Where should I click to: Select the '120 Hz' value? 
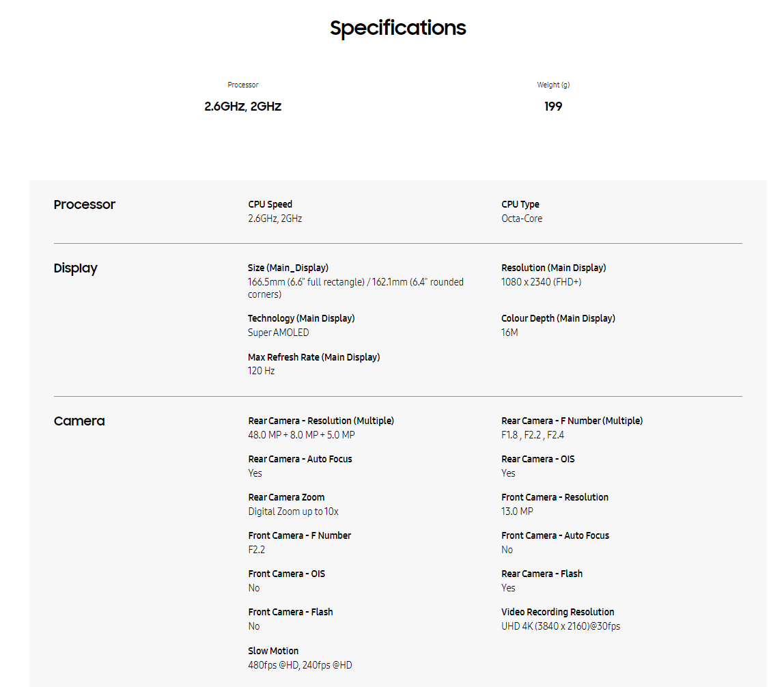click(261, 371)
